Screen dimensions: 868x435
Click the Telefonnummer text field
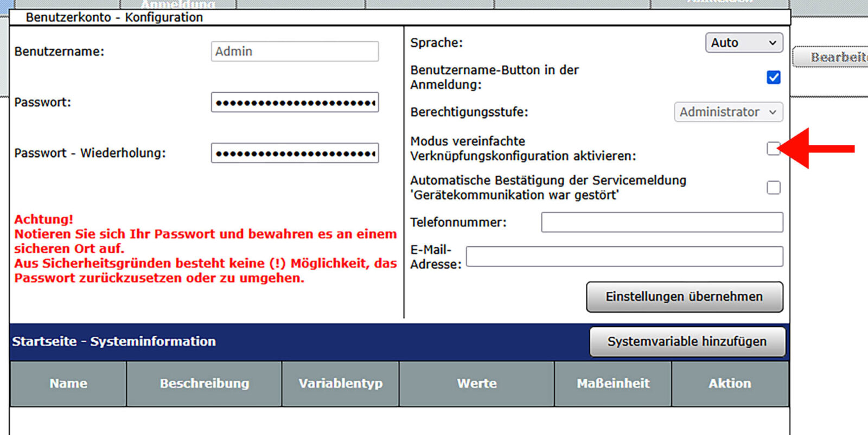(x=662, y=222)
